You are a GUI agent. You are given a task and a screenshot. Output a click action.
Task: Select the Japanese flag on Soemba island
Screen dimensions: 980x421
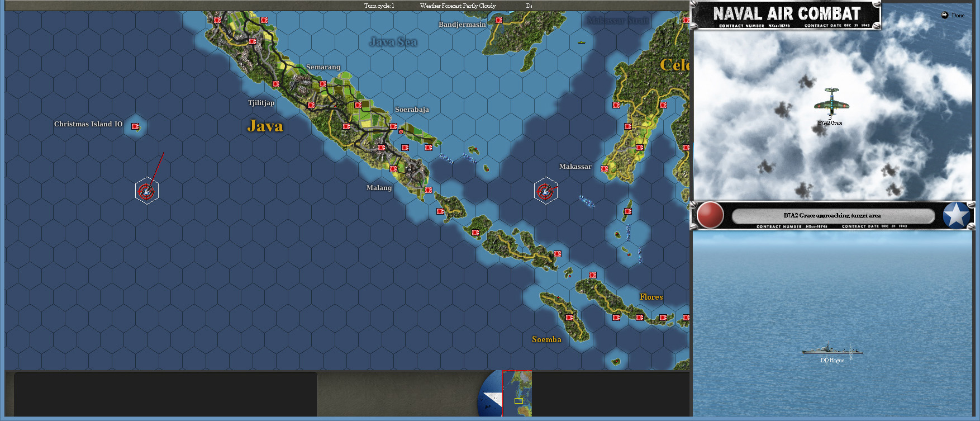[x=569, y=318]
